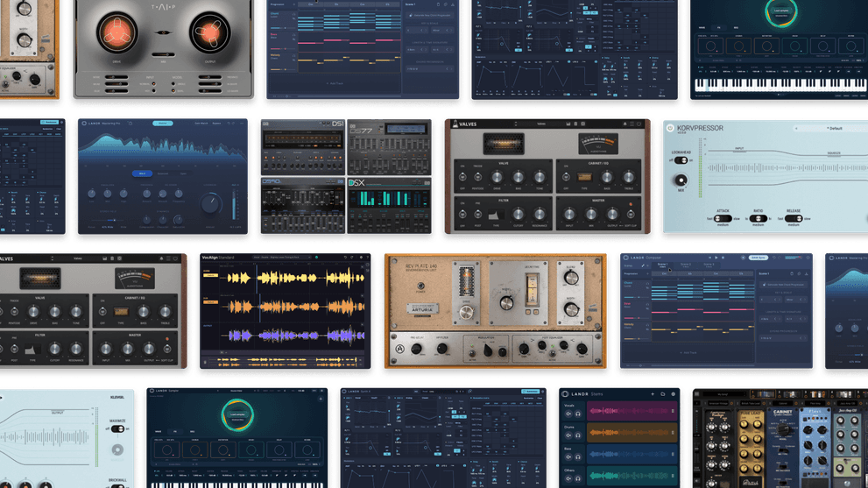Open the gear settings in LANDR Composer header

808,258
